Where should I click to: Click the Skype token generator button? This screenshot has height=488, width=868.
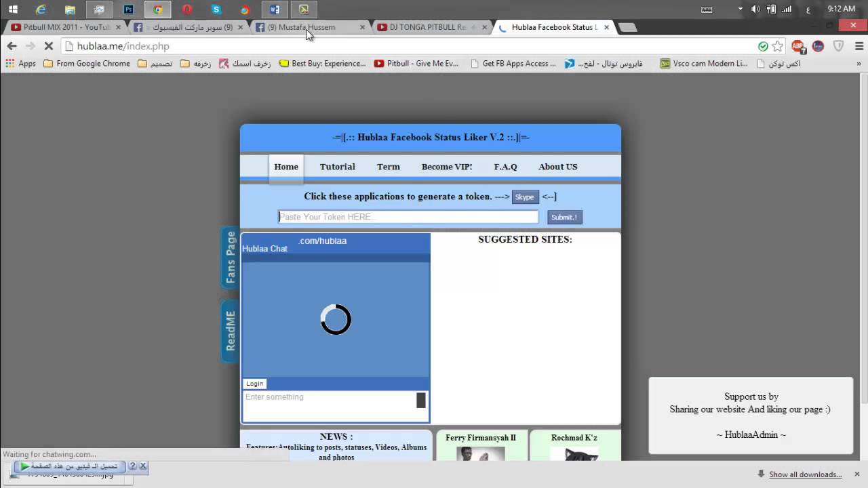pos(525,197)
